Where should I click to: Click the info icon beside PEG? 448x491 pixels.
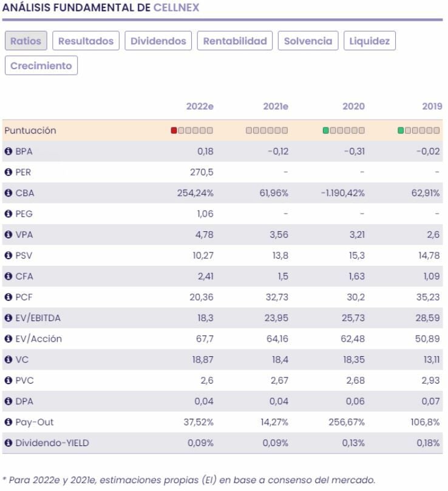click(8, 214)
